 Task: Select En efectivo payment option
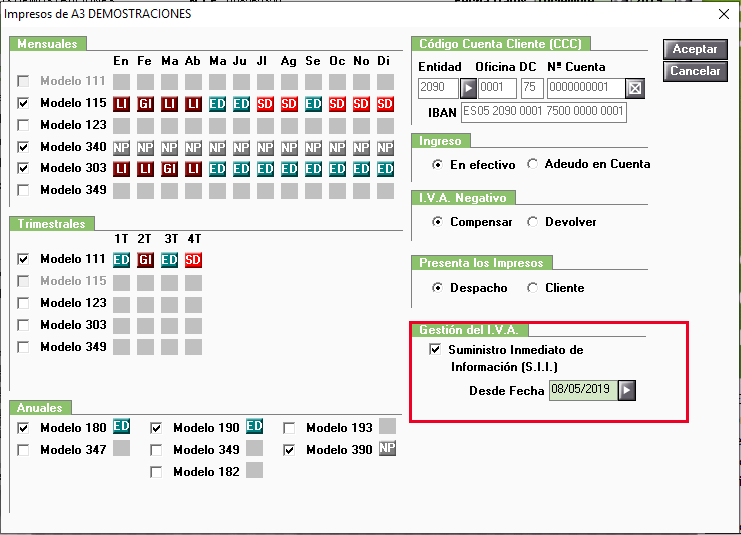click(438, 164)
